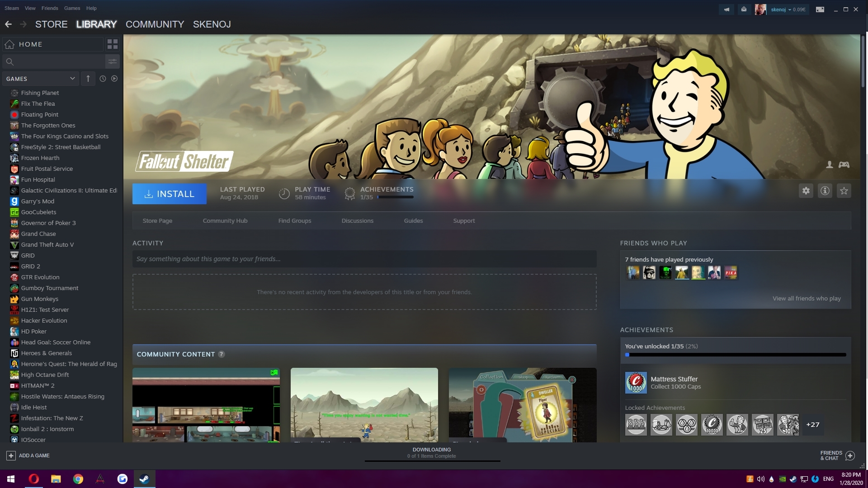The image size is (868, 488).
Task: Select Grand Theft Auto V in list
Action: 47,245
